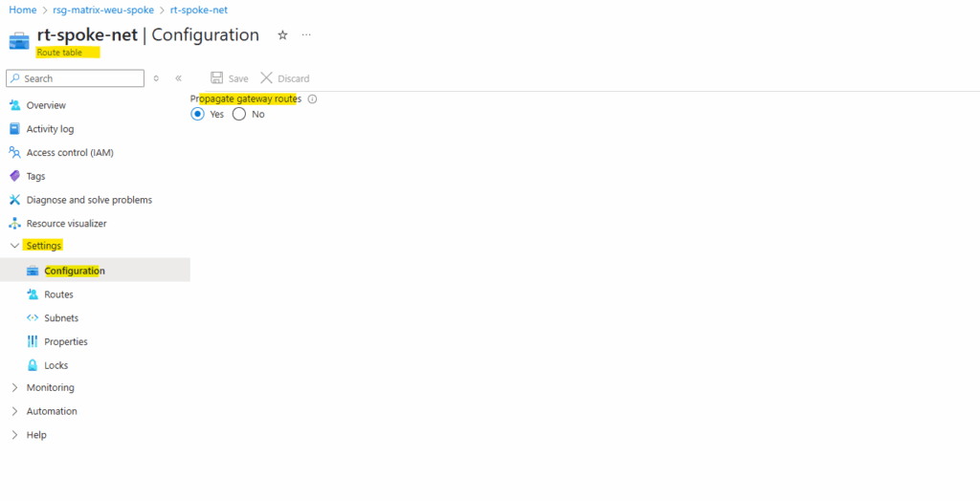Open the ellipsis more-options menu in the header

point(306,35)
